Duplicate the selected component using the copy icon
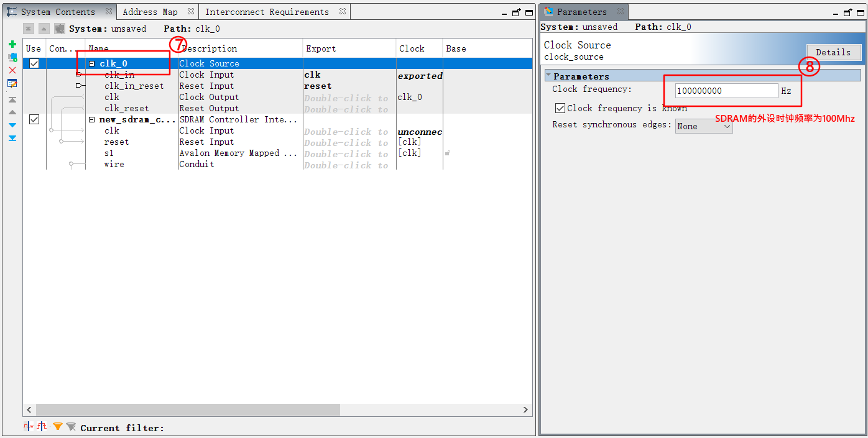The image size is (868, 438). coord(12,57)
